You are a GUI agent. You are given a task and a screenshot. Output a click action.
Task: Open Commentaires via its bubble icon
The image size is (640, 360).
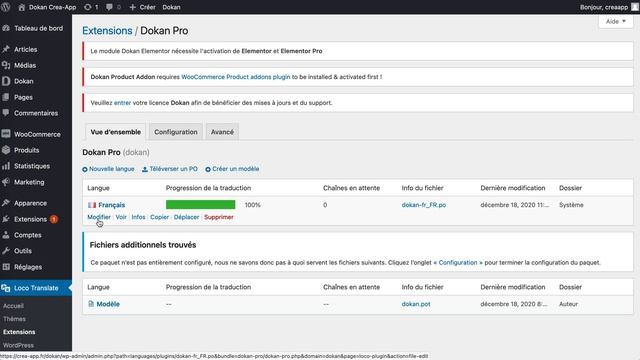coord(6,113)
